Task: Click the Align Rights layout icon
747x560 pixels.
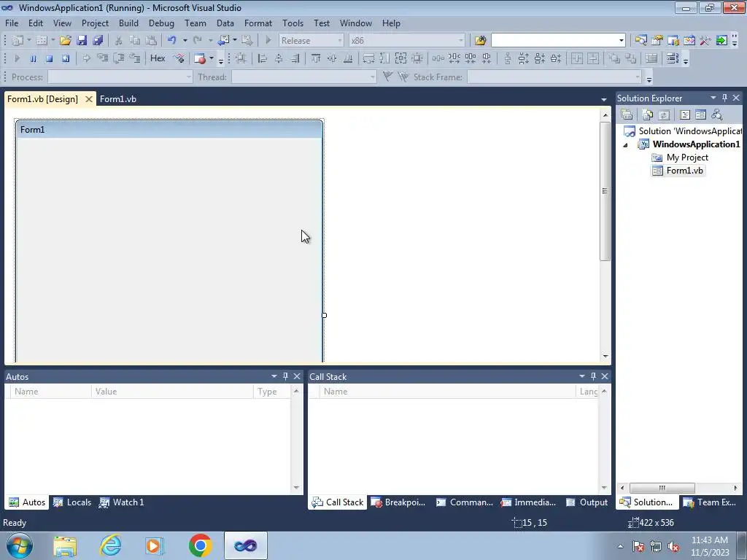Action: [x=295, y=58]
